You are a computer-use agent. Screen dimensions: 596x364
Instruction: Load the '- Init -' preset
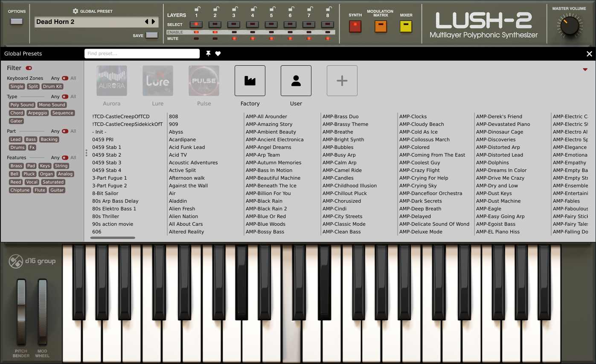click(x=99, y=132)
